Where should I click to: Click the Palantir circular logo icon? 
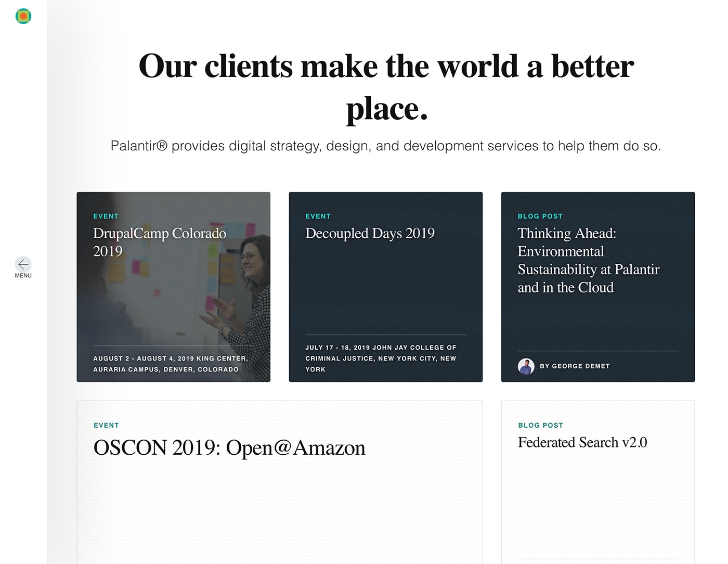23,16
